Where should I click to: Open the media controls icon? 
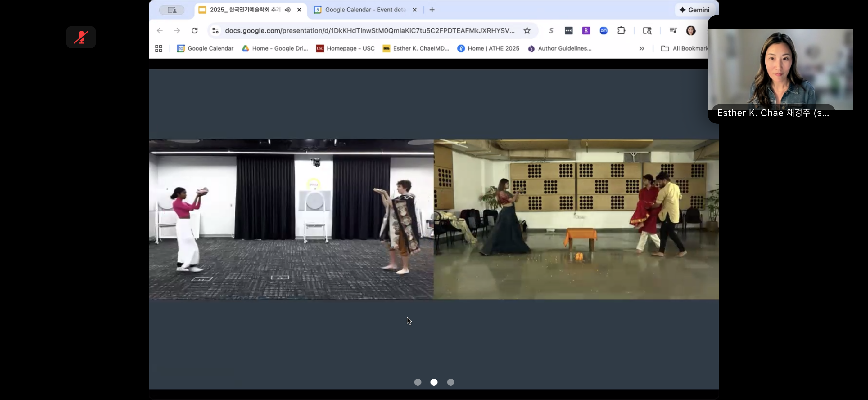tap(673, 31)
